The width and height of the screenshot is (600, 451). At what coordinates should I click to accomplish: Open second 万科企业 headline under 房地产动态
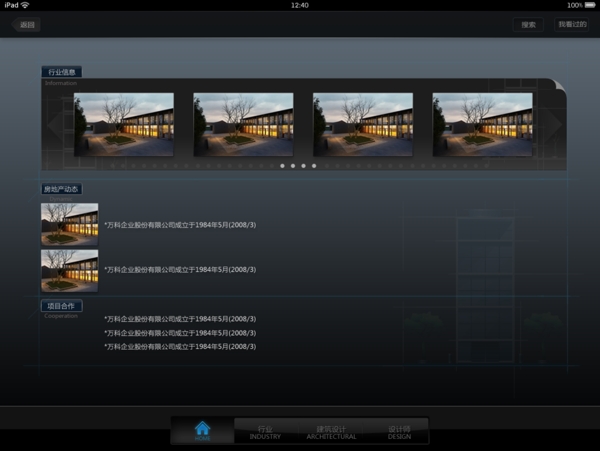pyautogui.click(x=180, y=270)
